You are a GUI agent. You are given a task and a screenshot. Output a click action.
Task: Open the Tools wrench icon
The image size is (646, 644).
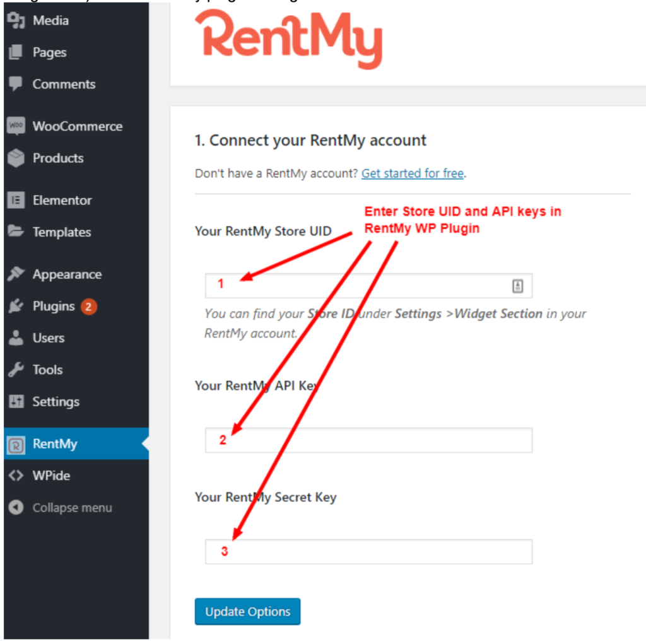pyautogui.click(x=16, y=370)
